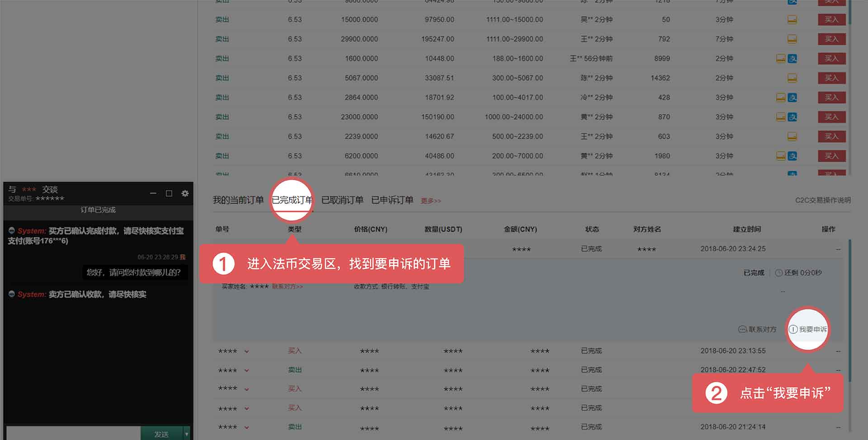Focus the chat message input field

tap(73, 434)
